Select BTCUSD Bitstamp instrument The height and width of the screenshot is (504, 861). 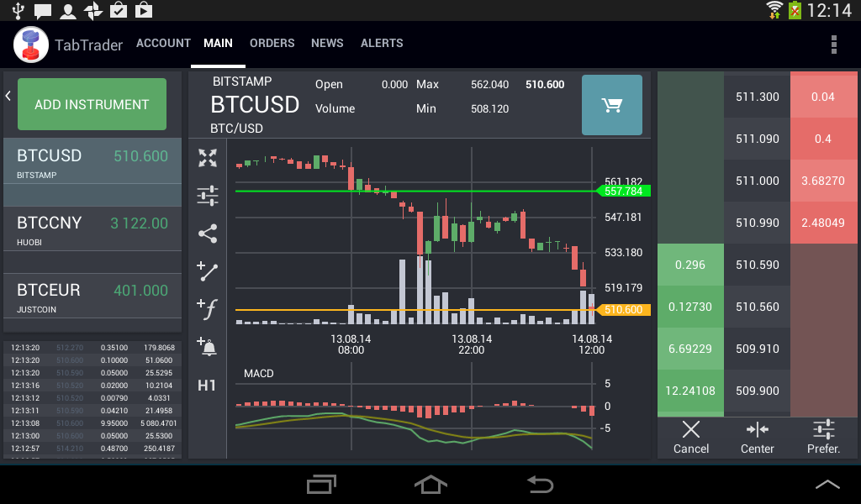(x=92, y=161)
